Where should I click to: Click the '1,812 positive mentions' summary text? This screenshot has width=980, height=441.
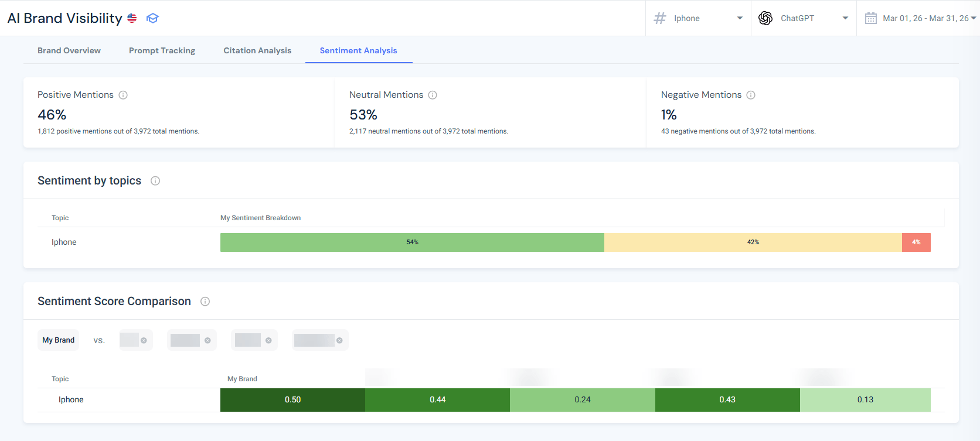pyautogui.click(x=118, y=131)
